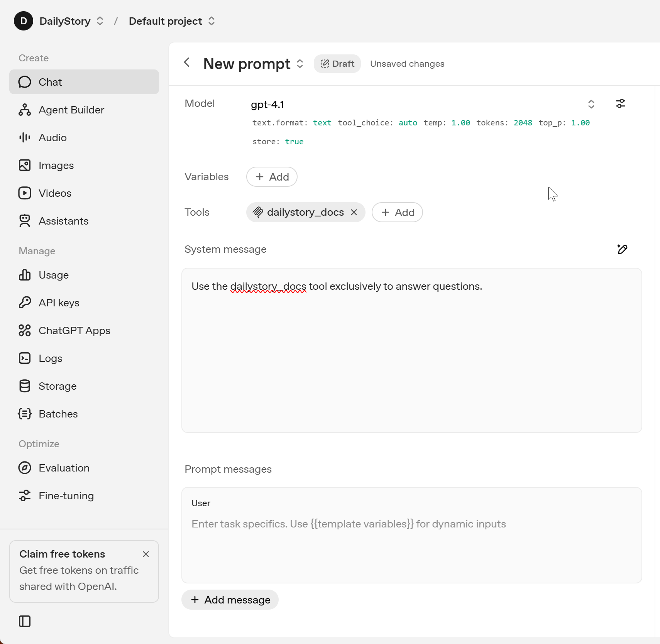Add a new variable

click(x=272, y=177)
